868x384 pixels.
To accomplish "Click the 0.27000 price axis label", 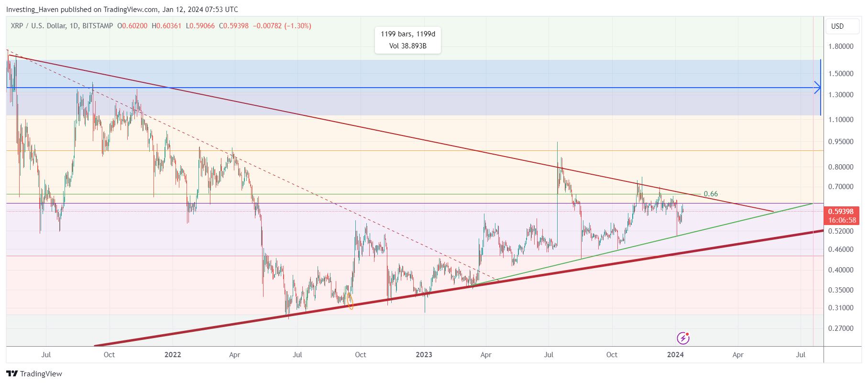I will 841,328.
